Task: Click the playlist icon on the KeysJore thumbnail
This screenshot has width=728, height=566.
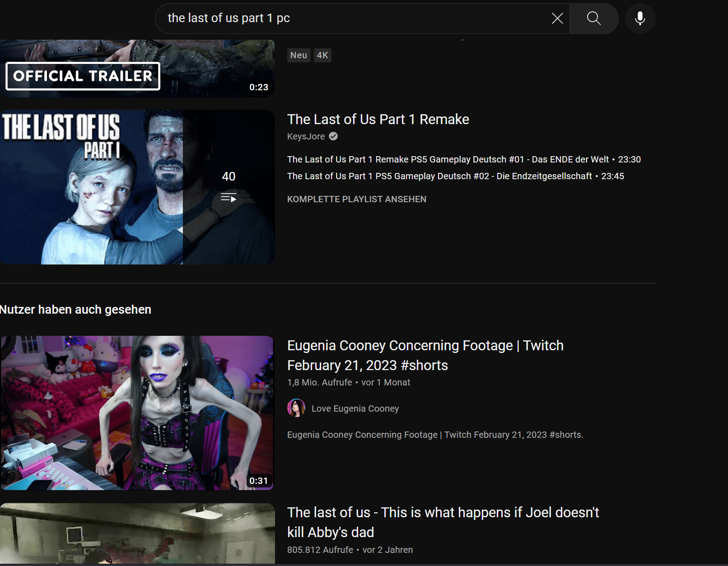Action: [x=229, y=198]
